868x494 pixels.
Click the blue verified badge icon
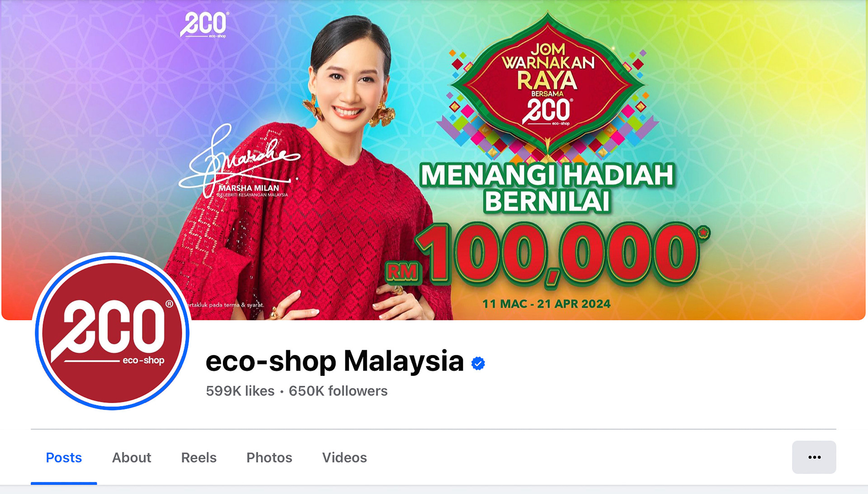click(478, 363)
